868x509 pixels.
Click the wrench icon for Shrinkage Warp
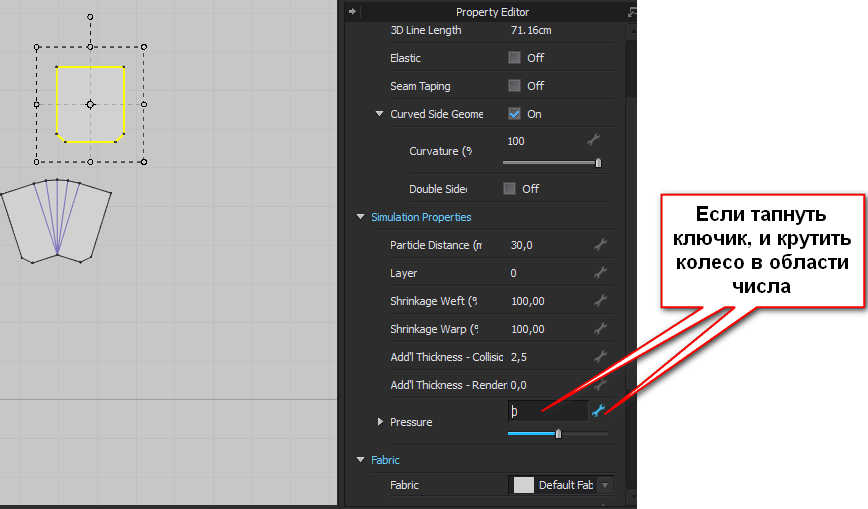(600, 328)
